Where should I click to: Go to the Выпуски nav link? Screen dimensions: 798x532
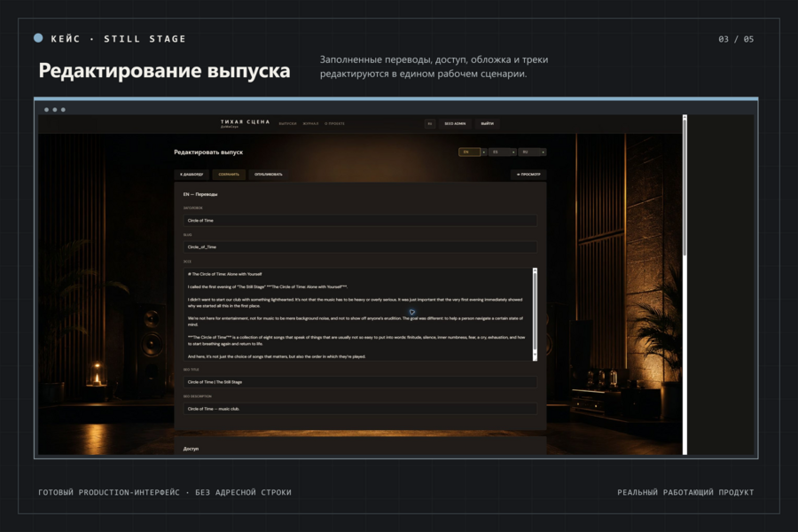coord(287,124)
